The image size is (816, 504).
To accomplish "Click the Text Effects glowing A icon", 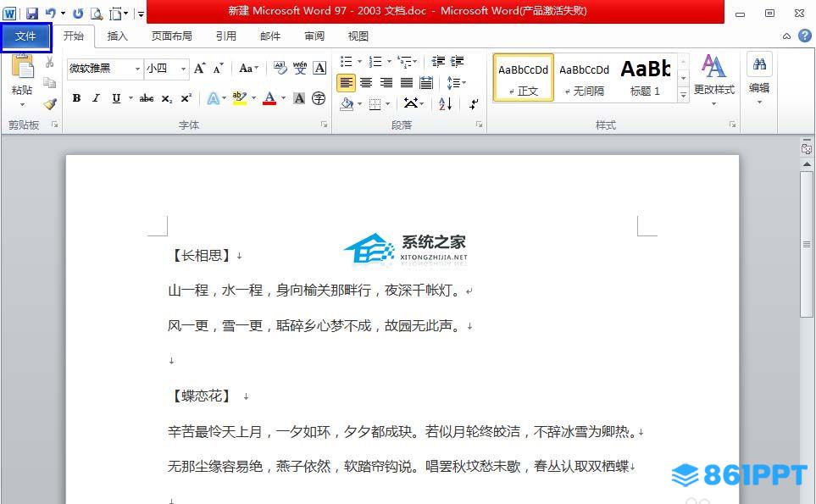I will 213,98.
